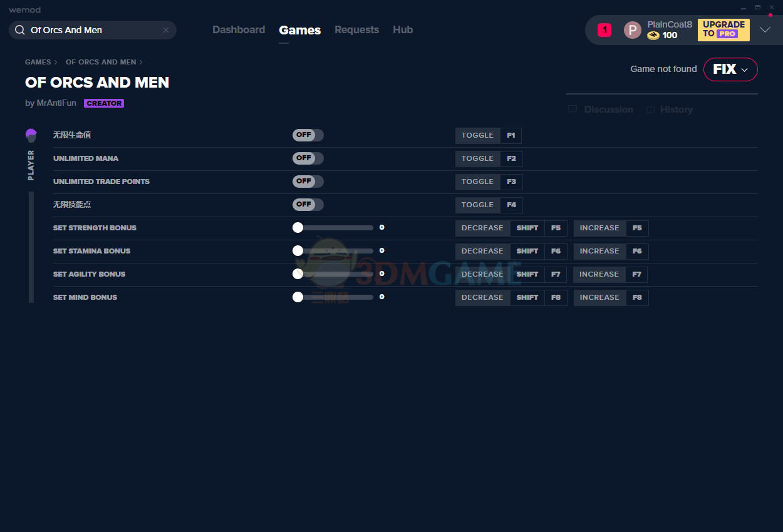
Task: Select the Player category head icon
Action: pos(31,135)
